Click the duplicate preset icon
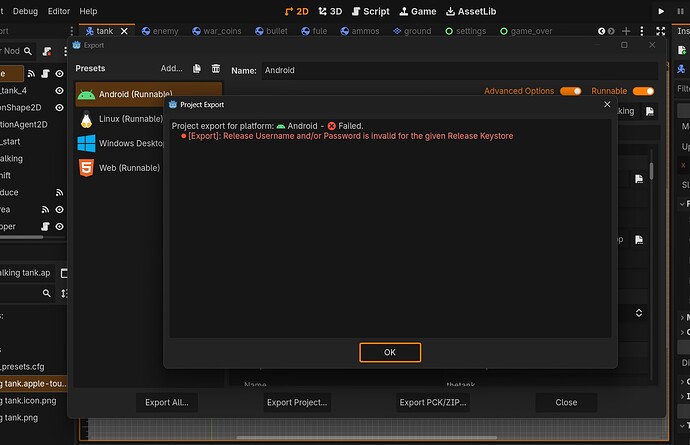This screenshot has height=445, width=690. [x=198, y=68]
